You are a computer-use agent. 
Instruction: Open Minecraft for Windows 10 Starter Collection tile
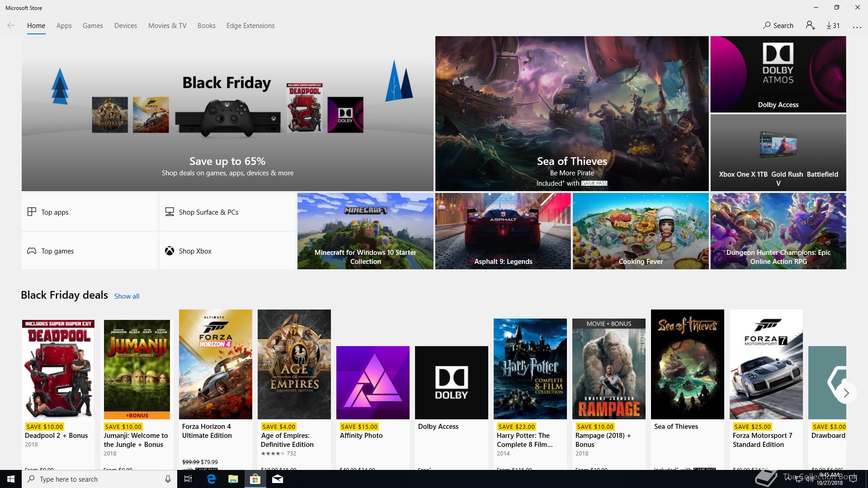pyautogui.click(x=365, y=231)
